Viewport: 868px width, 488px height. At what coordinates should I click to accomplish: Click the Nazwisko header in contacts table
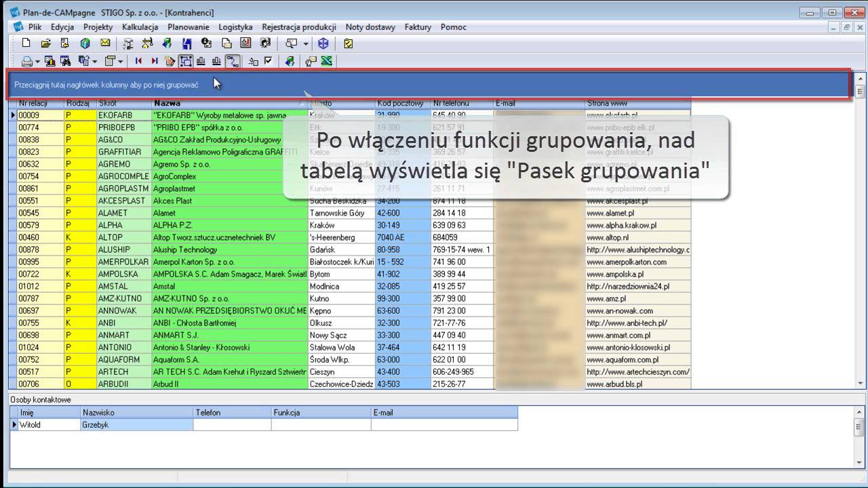coord(137,412)
